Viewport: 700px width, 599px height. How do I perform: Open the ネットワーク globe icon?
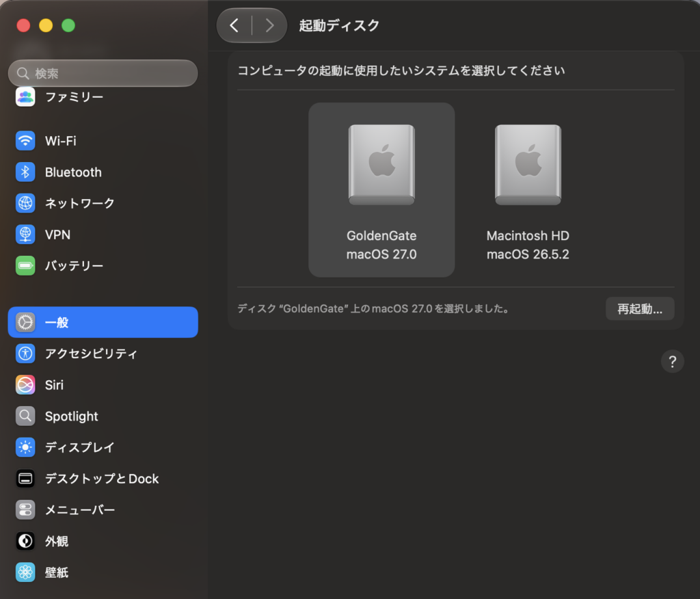point(25,203)
